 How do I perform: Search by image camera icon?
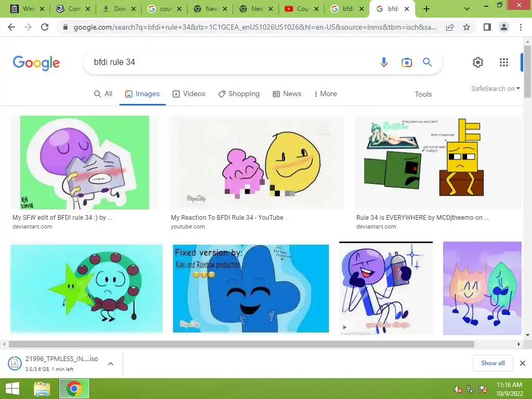point(406,62)
